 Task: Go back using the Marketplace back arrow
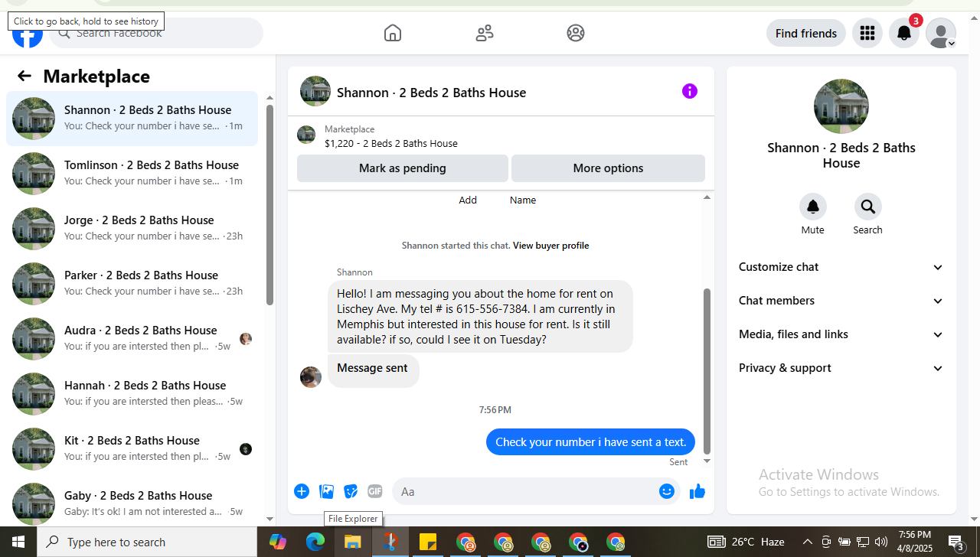[24, 76]
